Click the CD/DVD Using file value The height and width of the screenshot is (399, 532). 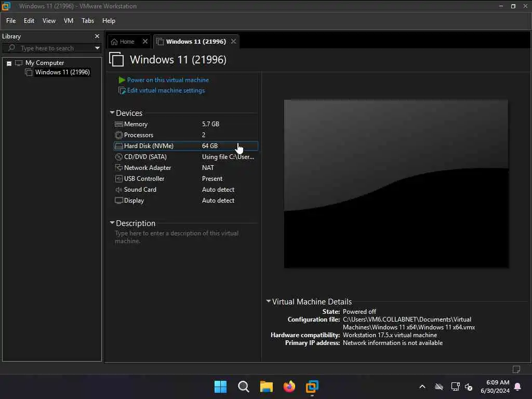228,157
